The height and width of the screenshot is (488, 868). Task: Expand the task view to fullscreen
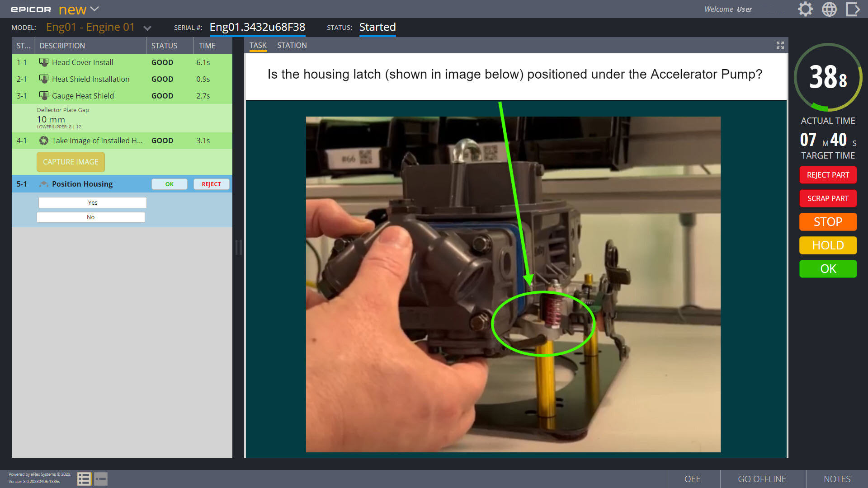(780, 45)
